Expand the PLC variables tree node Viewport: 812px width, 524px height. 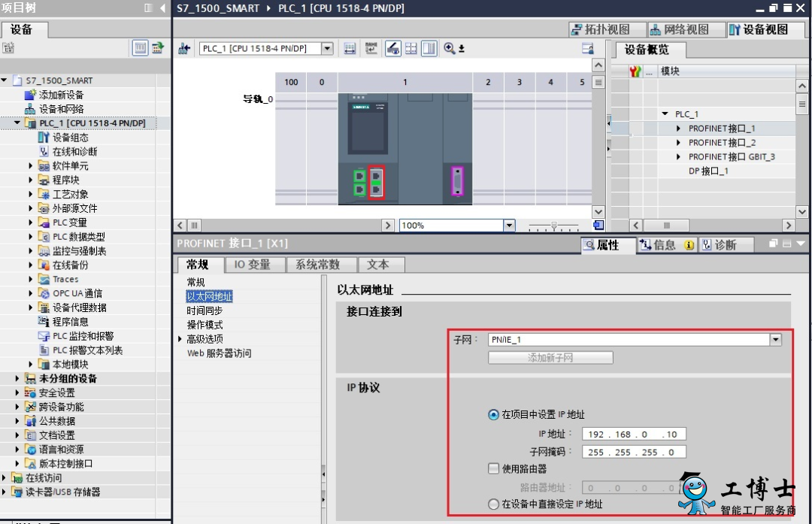click(30, 223)
